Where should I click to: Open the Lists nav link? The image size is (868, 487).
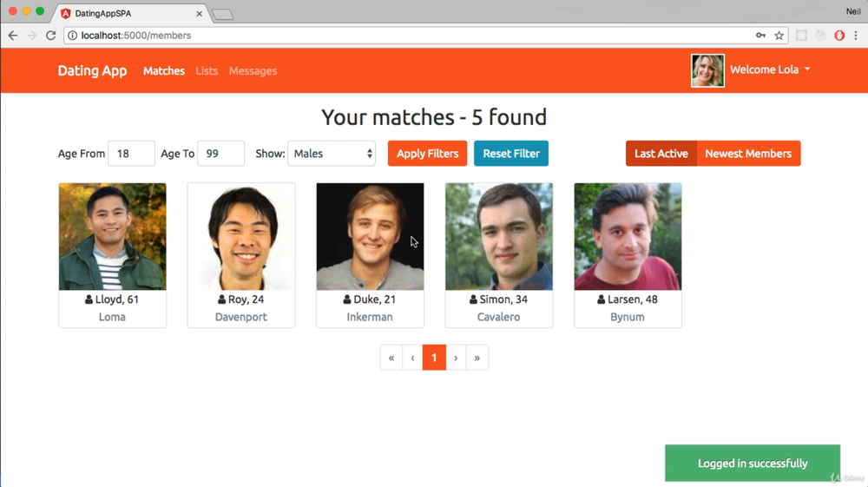click(207, 71)
